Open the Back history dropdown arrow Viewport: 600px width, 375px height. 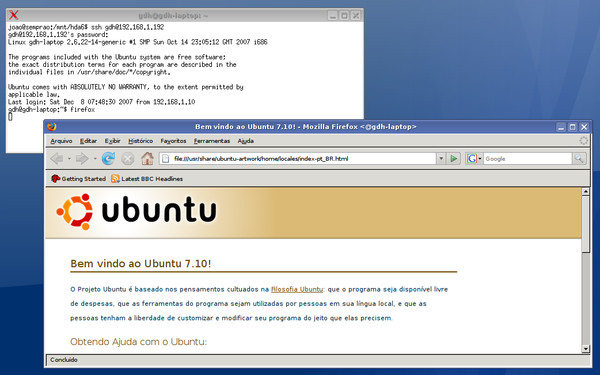(69, 158)
